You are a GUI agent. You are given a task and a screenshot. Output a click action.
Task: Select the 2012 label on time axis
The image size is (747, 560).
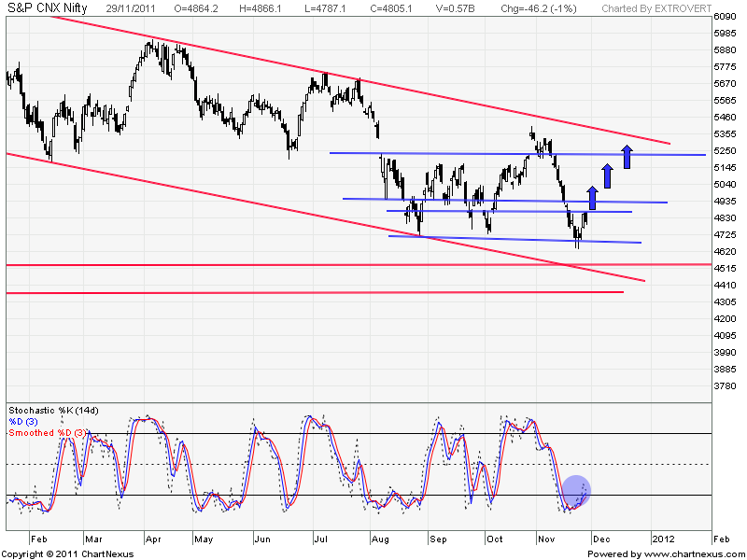coord(662,539)
